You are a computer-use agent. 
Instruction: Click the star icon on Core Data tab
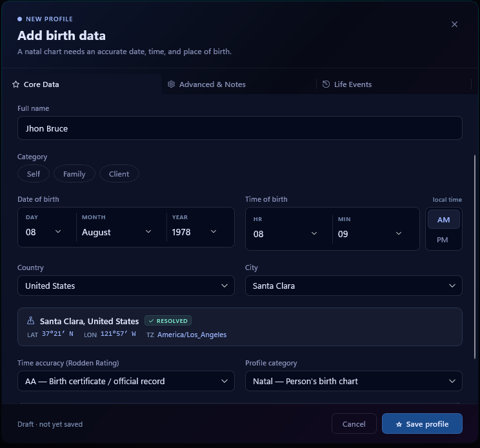(x=15, y=84)
